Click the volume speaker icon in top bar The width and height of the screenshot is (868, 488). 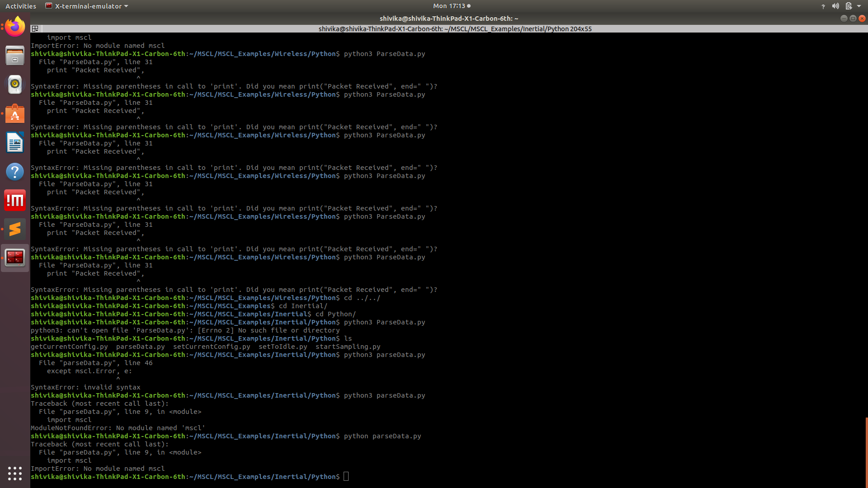tap(835, 6)
